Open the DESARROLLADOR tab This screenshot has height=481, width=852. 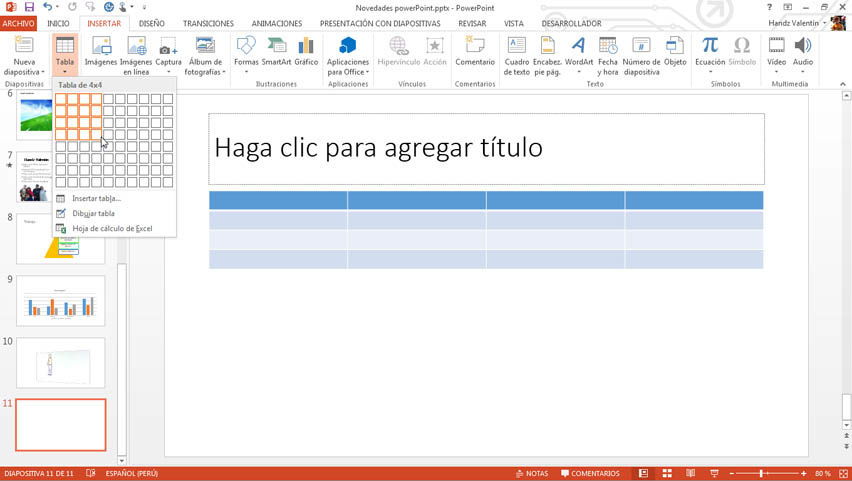571,23
